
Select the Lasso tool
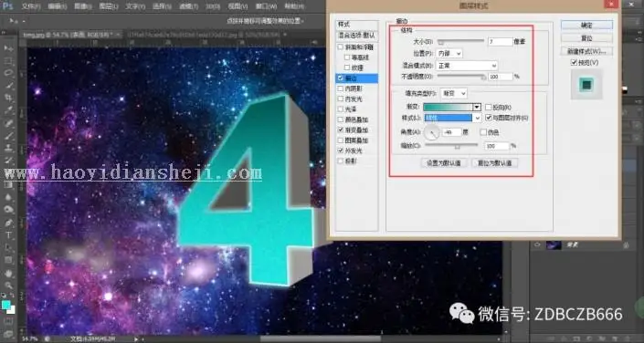8,74
